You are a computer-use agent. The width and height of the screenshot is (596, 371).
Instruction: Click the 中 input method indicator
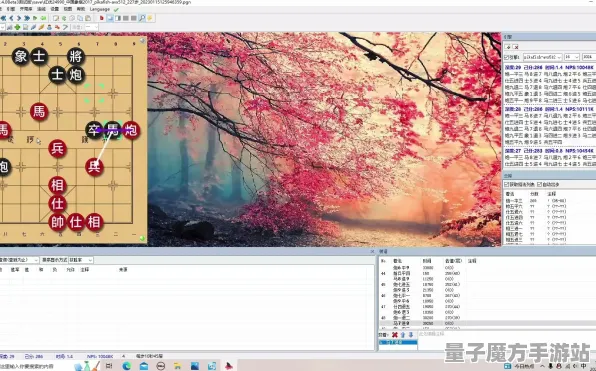(583, 366)
